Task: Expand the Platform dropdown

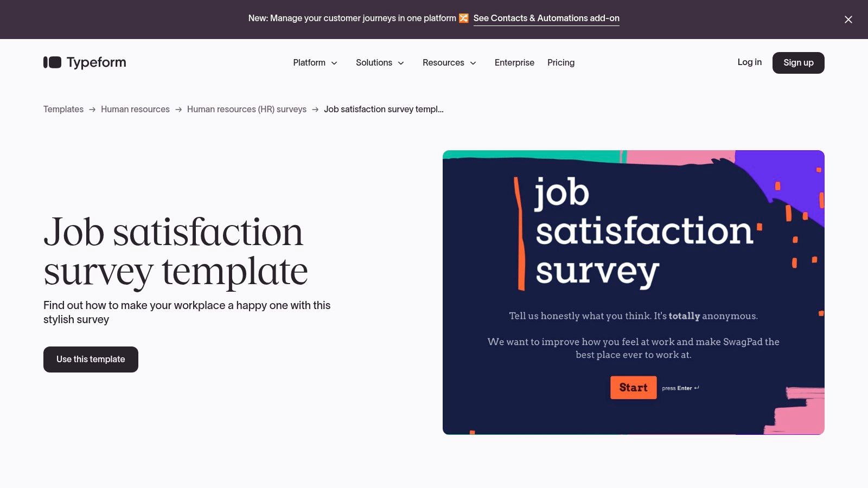Action: point(315,62)
